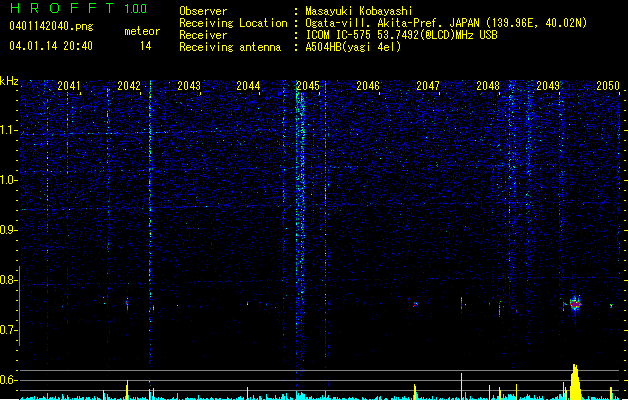Image resolution: width=629 pixels, height=400 pixels.
Task: Click the 2042 time marker
Action: click(129, 86)
